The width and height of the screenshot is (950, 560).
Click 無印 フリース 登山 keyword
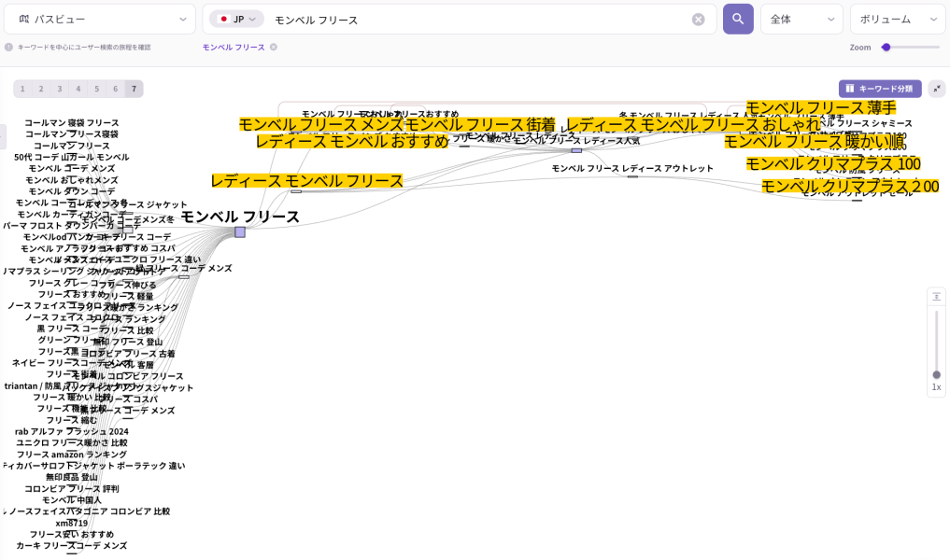pyautogui.click(x=127, y=342)
